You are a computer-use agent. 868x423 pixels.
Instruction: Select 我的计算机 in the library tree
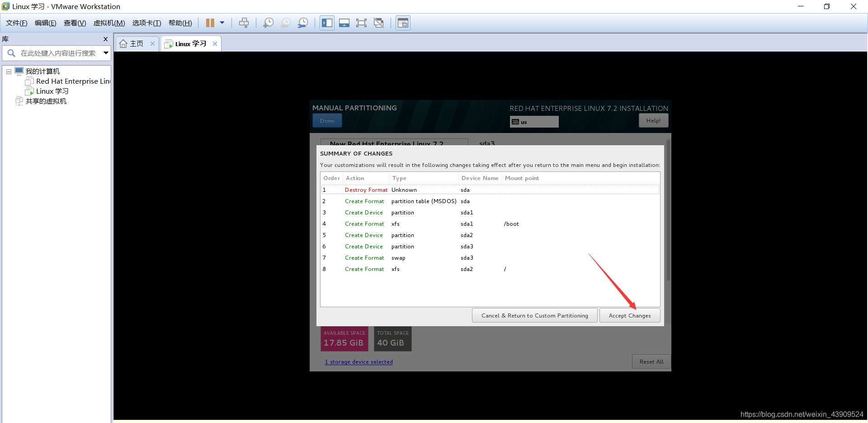point(42,71)
